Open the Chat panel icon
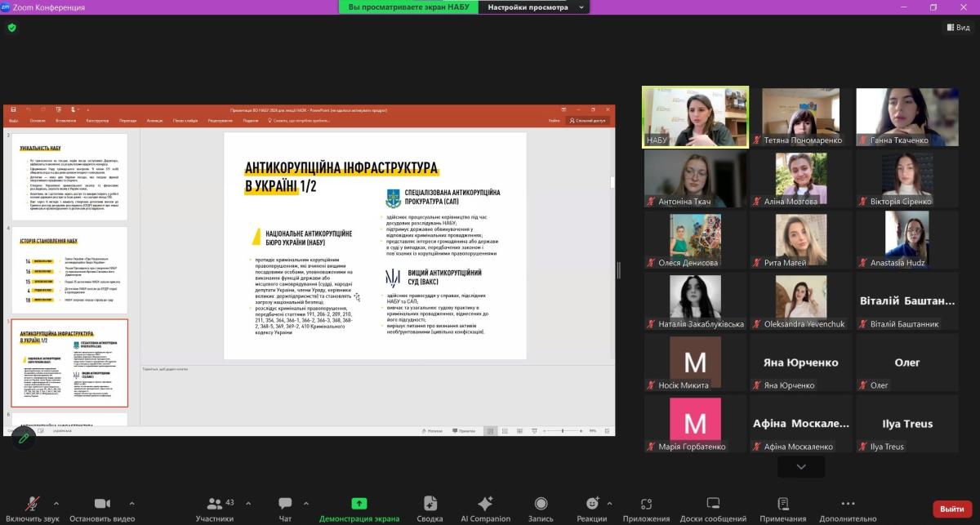 tap(285, 504)
